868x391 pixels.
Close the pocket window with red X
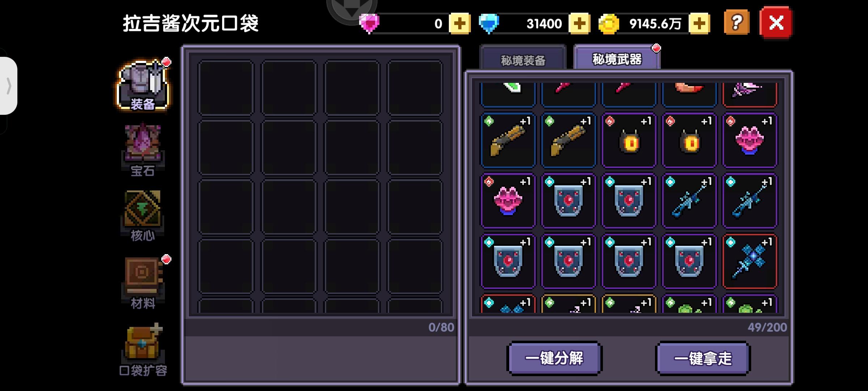(x=776, y=23)
